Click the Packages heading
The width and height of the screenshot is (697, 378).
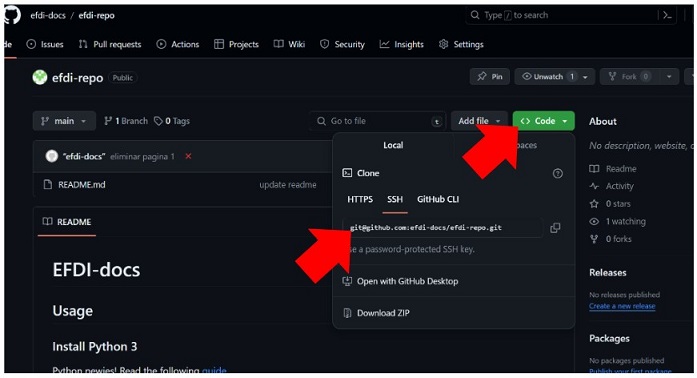pos(609,338)
